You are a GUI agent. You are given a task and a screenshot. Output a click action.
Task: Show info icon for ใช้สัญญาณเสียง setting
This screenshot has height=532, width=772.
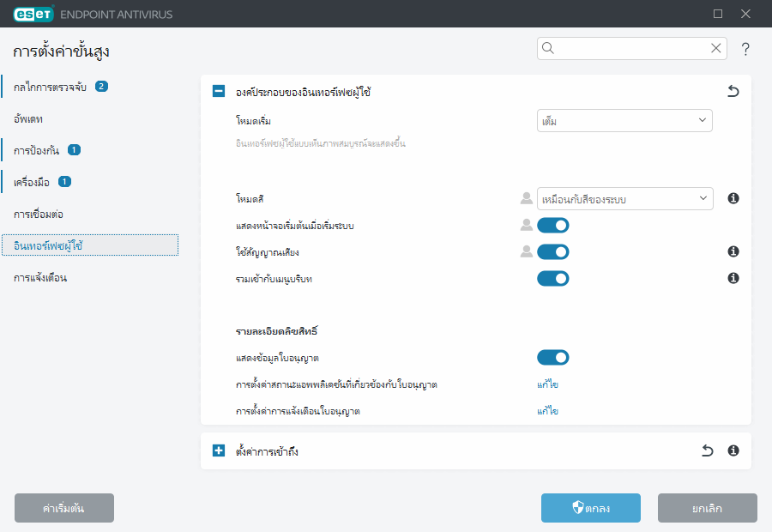(733, 251)
